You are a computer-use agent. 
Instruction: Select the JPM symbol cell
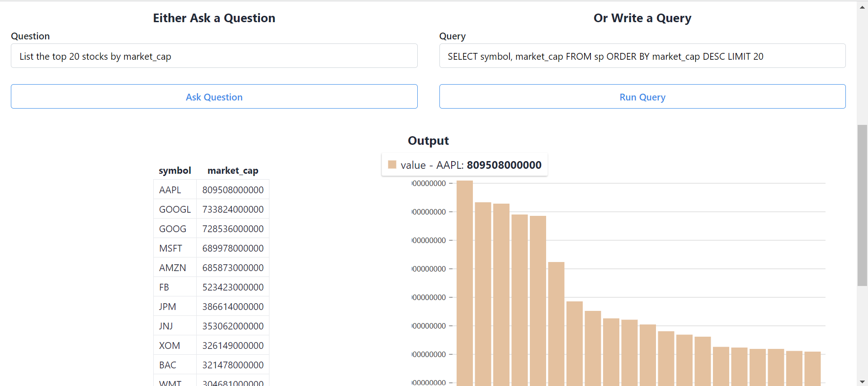(x=175, y=306)
